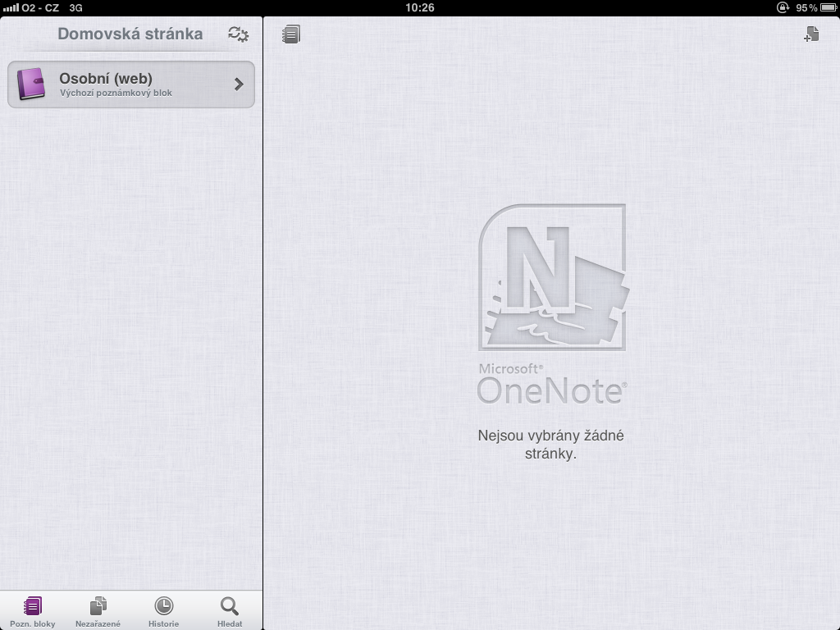Viewport: 840px width, 630px height.
Task: Click the 10:26 clock in the status bar
Action: tap(419, 7)
